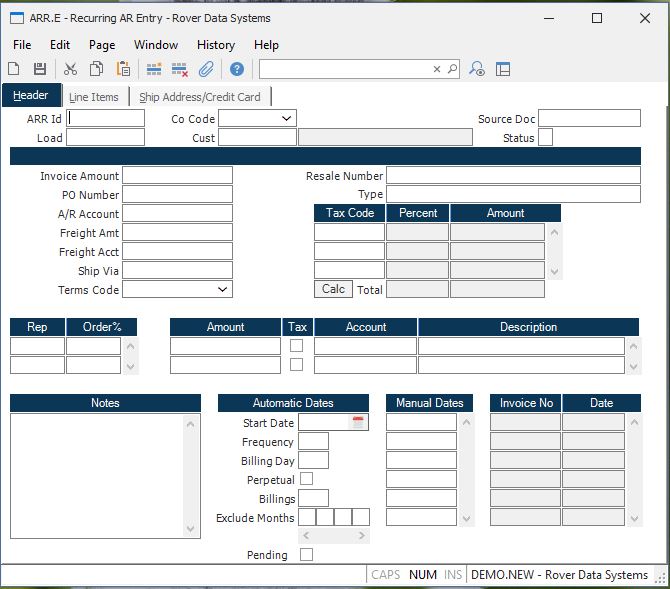Click the Invoice Amount input field
Viewport: 670px width, 589px height.
click(x=177, y=176)
